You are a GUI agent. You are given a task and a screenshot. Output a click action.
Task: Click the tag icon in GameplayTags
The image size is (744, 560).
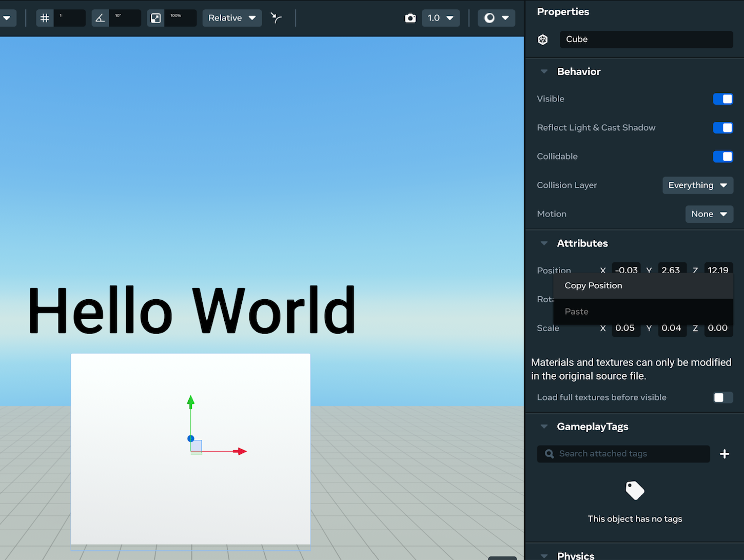(635, 491)
